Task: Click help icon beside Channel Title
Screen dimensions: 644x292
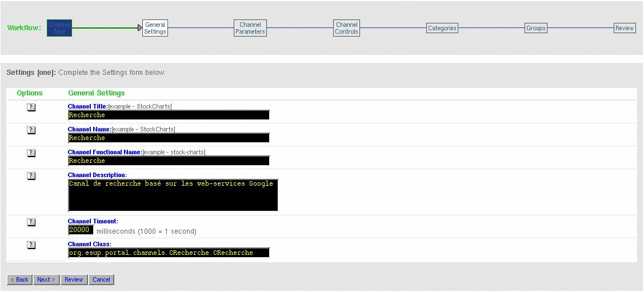Action: (x=31, y=107)
